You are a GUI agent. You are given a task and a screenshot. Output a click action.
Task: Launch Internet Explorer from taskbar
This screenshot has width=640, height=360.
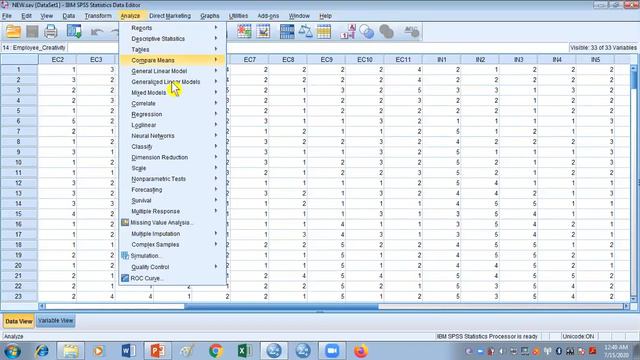(x=42, y=351)
